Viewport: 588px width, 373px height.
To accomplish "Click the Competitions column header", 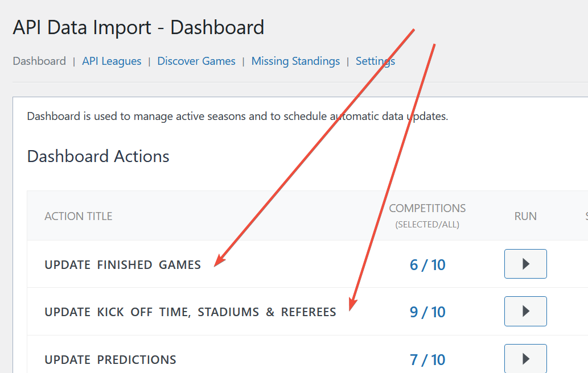I will (x=427, y=209).
